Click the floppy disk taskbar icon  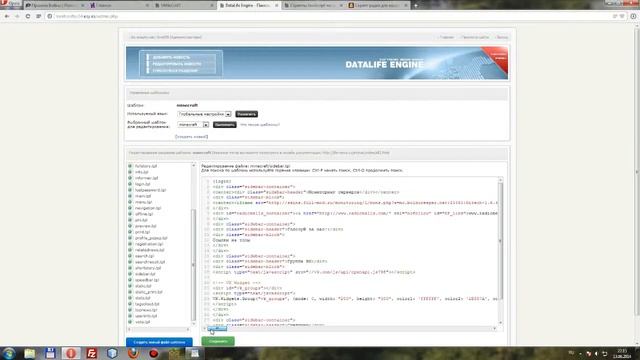50,353
